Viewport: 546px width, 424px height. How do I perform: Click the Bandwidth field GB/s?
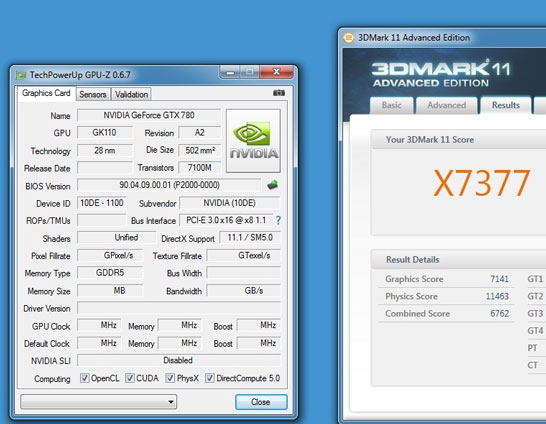[x=243, y=290]
